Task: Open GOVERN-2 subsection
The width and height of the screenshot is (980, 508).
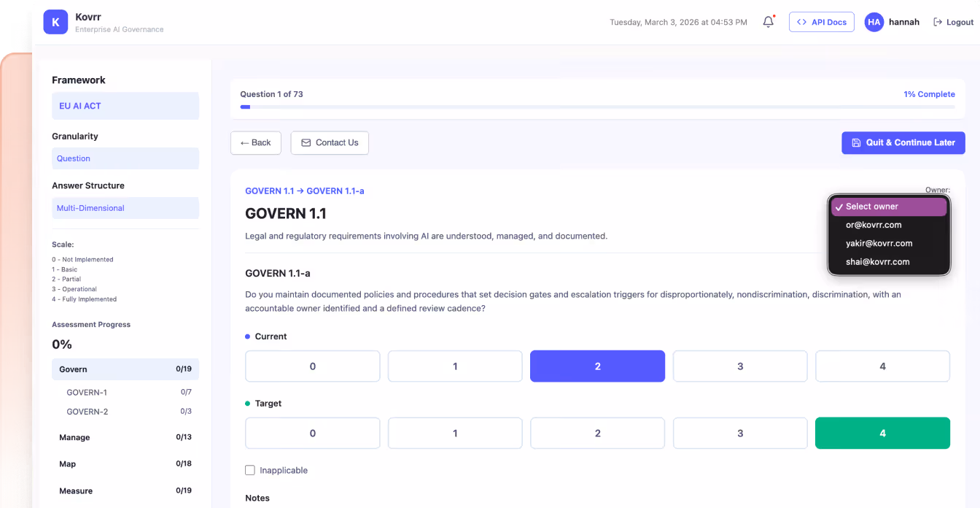Action: (125, 412)
